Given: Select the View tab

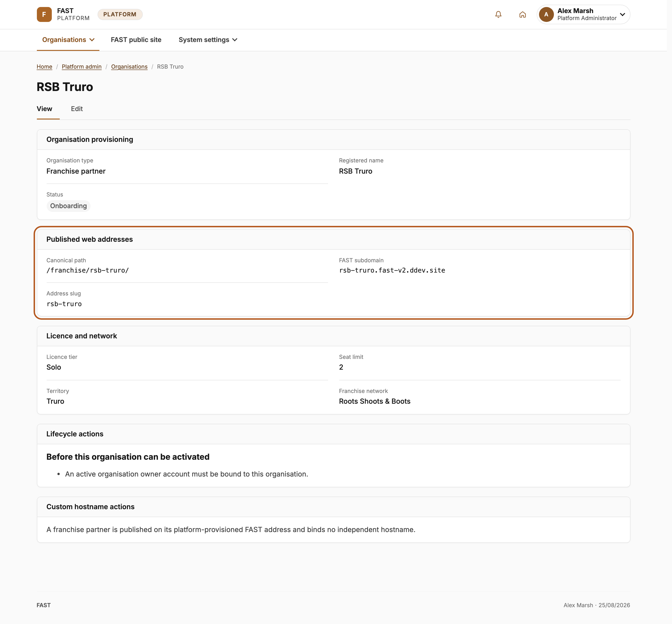Looking at the screenshot, I should pyautogui.click(x=45, y=109).
